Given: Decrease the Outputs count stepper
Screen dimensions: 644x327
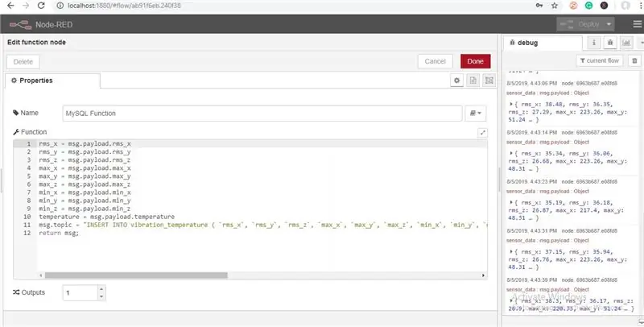Looking at the screenshot, I should 101,296.
